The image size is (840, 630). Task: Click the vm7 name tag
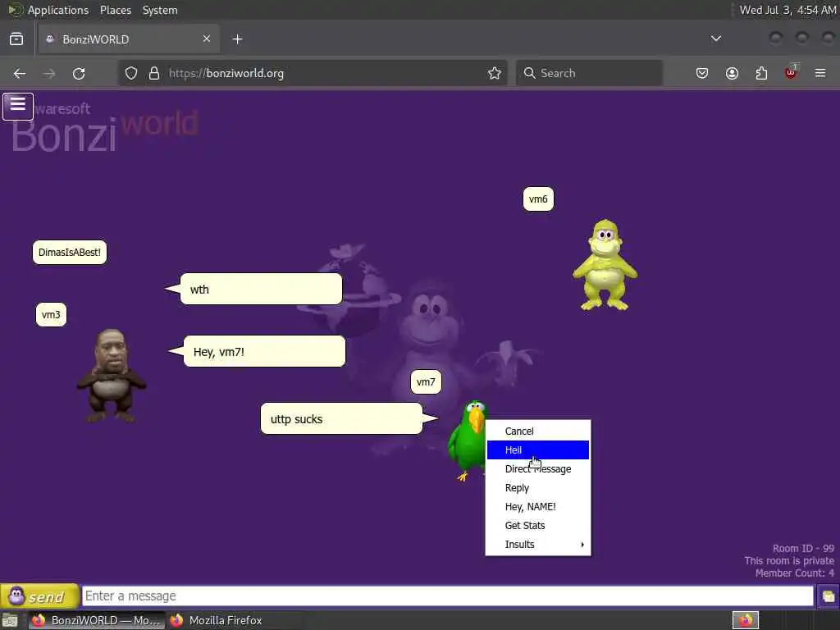426,382
